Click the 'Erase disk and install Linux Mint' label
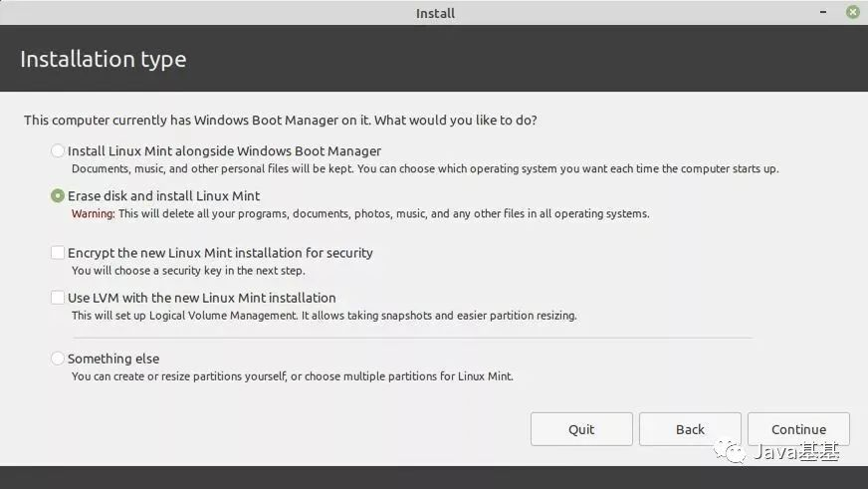 click(x=163, y=196)
